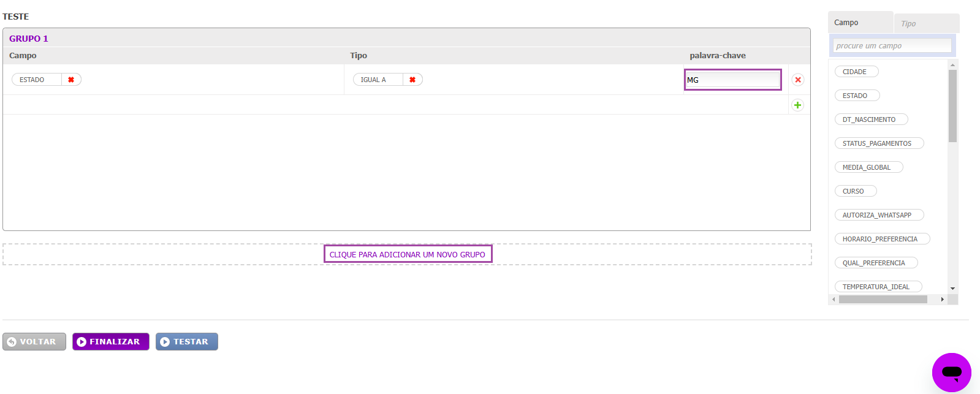Click the 'Tipo' column header in the table
This screenshot has width=980, height=394.
click(359, 56)
